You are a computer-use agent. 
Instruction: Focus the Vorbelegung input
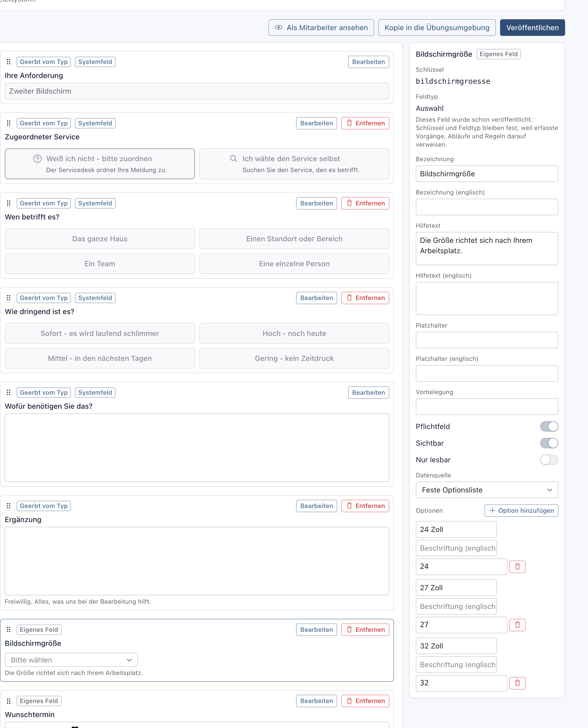coord(487,406)
